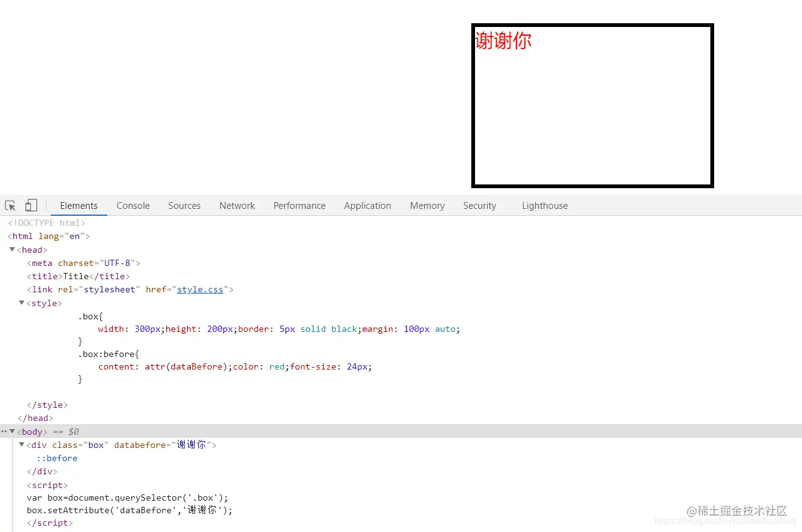Click the content: attr(dataBefore) line

click(235, 366)
